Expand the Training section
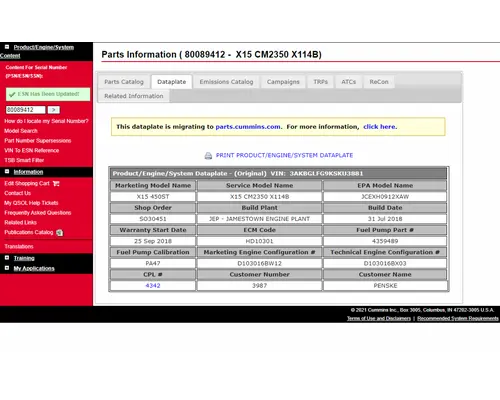500x400 pixels. click(x=7, y=258)
